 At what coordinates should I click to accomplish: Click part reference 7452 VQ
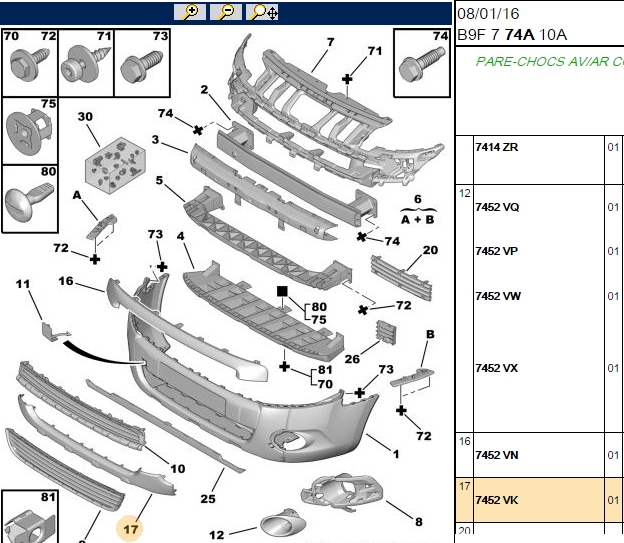tap(497, 207)
